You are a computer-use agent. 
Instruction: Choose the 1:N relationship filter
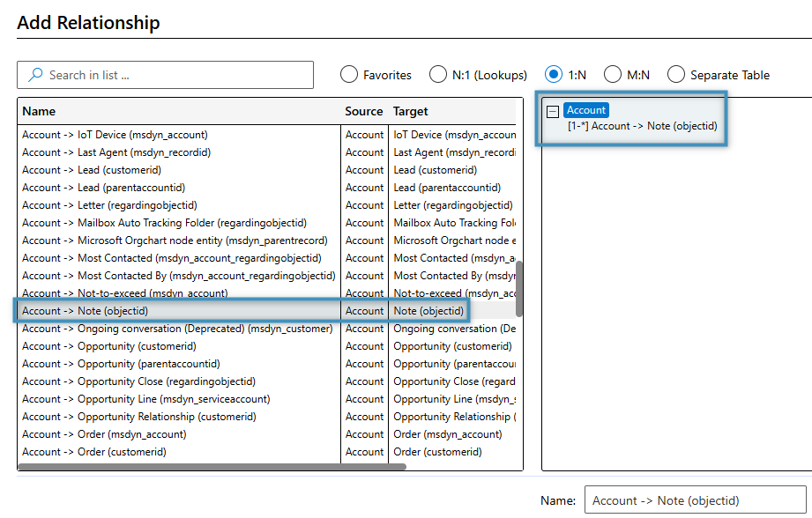[554, 75]
